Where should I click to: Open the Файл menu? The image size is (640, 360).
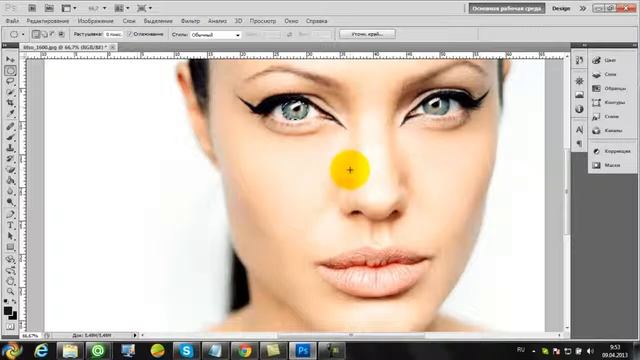pos(12,21)
